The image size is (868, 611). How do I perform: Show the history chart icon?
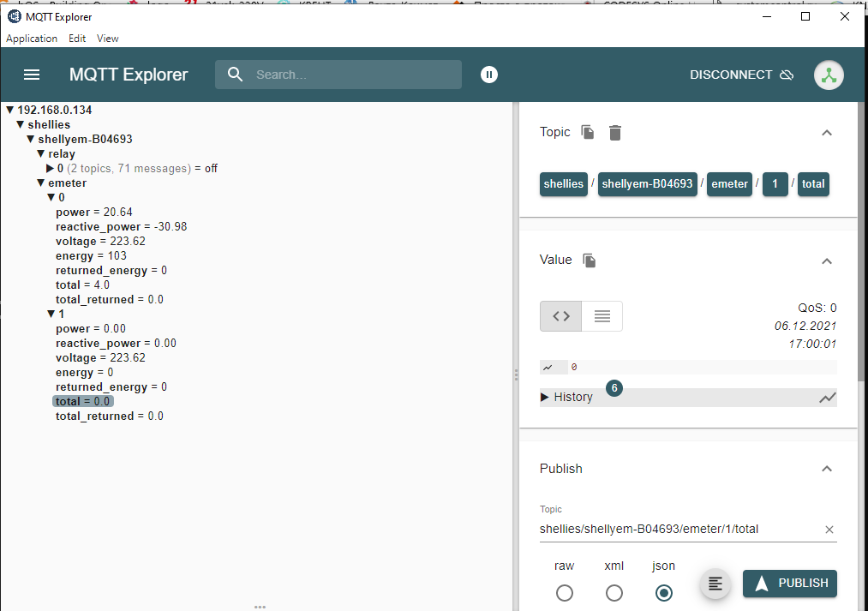click(x=827, y=398)
